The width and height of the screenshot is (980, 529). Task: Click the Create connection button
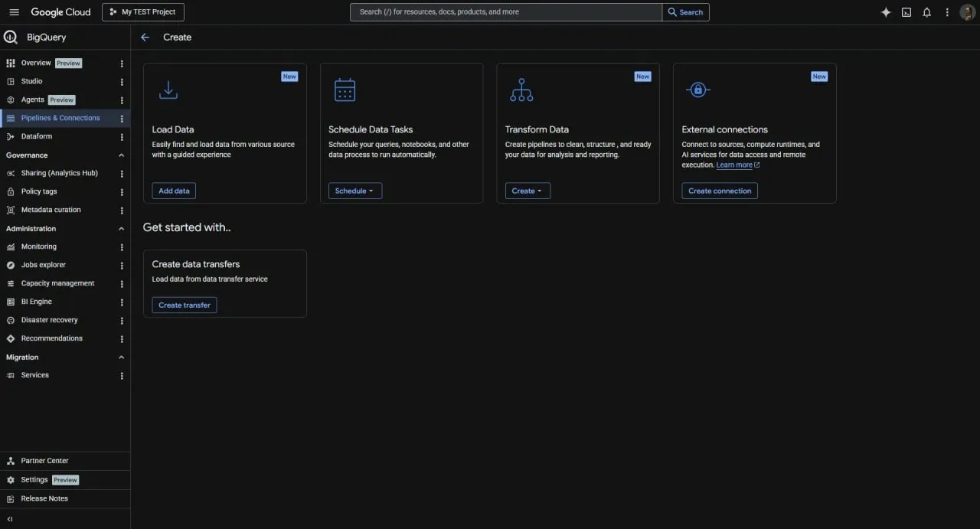[x=720, y=191]
